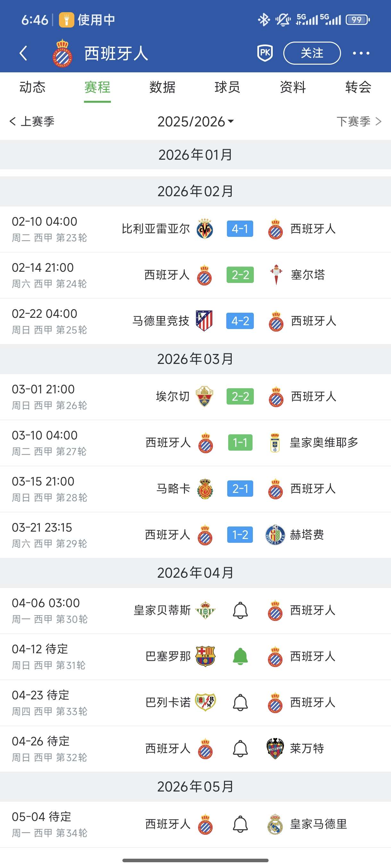Tap the Atlético Madrid club crest
The width and height of the screenshot is (391, 868).
(204, 321)
